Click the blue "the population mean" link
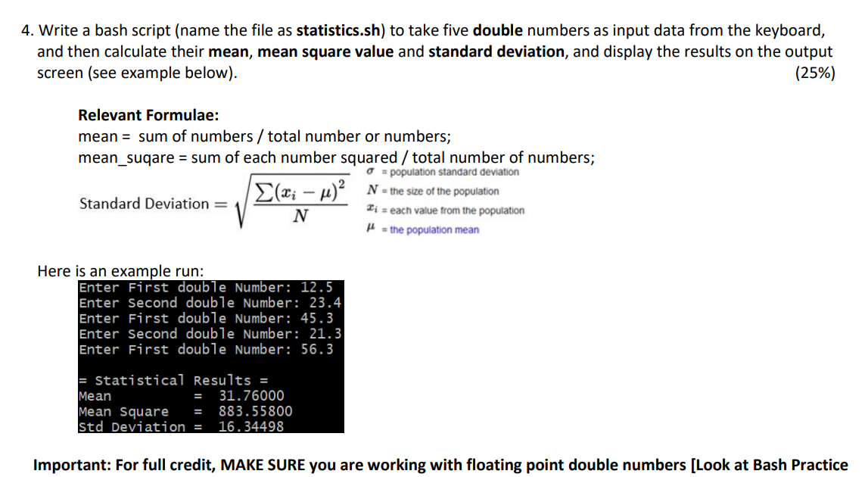Screen dimensions: 868x477 (x=434, y=230)
